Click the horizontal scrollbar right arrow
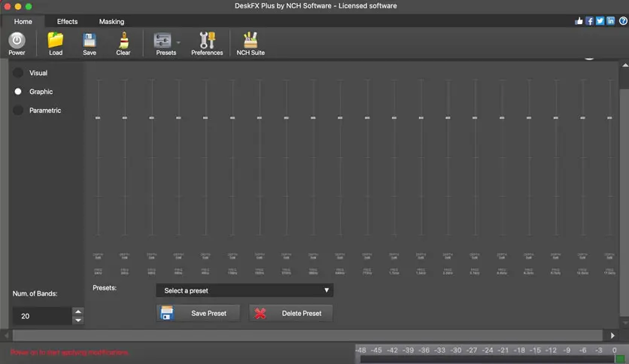 point(612,335)
